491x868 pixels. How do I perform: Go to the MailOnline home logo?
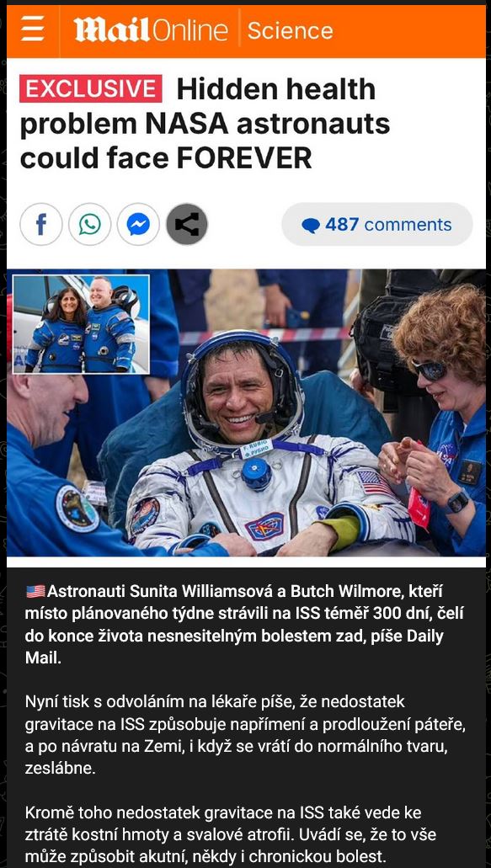[x=151, y=30]
